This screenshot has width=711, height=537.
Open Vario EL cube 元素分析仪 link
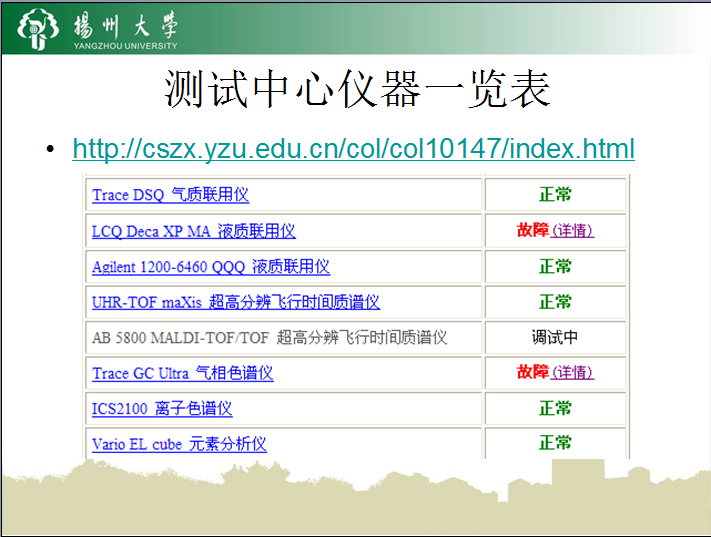tap(179, 444)
